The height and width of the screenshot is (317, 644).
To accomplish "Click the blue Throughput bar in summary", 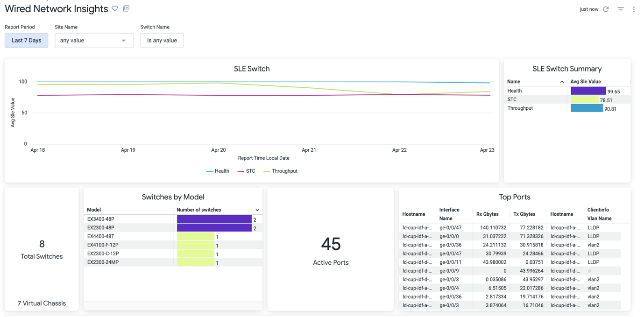I will click(587, 108).
